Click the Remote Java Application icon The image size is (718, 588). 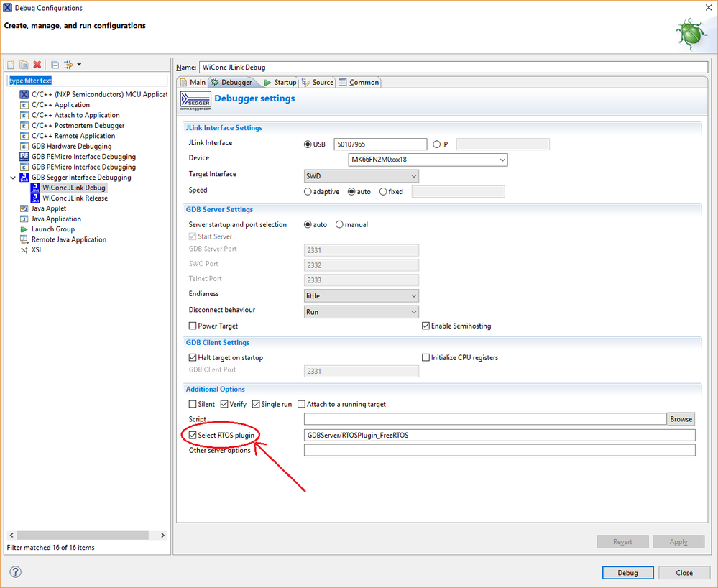[x=24, y=239]
